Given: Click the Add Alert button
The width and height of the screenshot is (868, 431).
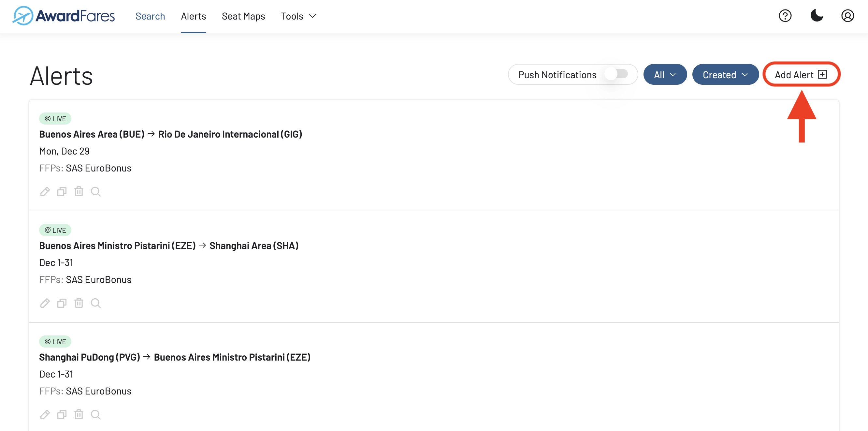Looking at the screenshot, I should coord(801,75).
